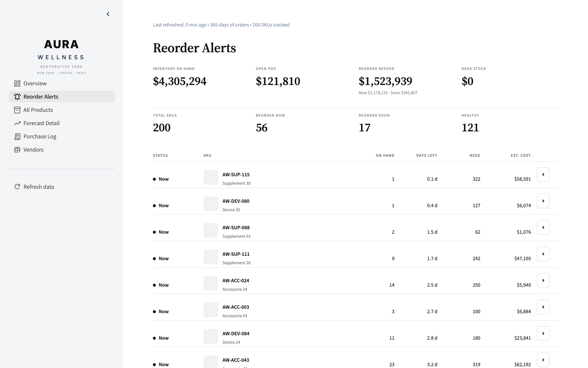588x368 pixels.
Task: Click the AW-SUP-088 SKU code
Action: coord(236,228)
